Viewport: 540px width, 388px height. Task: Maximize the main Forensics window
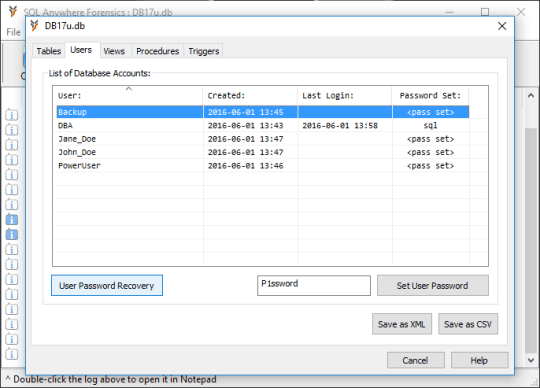[485, 12]
